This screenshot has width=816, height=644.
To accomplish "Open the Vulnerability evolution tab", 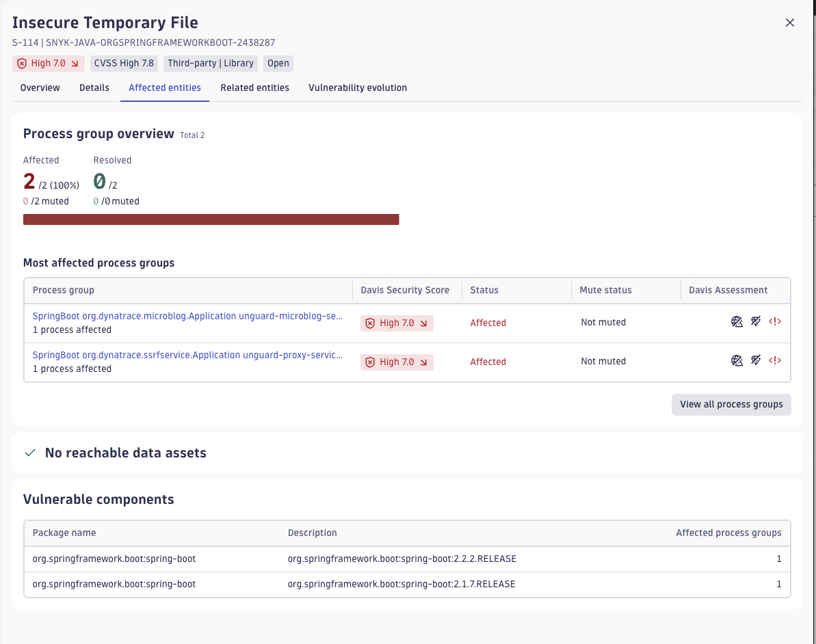I will 357,88.
